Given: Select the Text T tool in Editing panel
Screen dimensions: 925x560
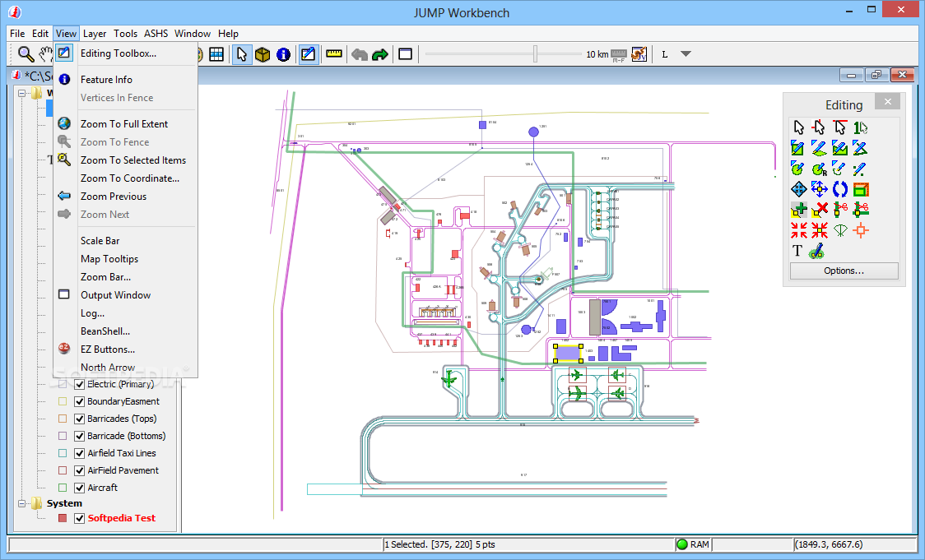Looking at the screenshot, I should tap(797, 251).
